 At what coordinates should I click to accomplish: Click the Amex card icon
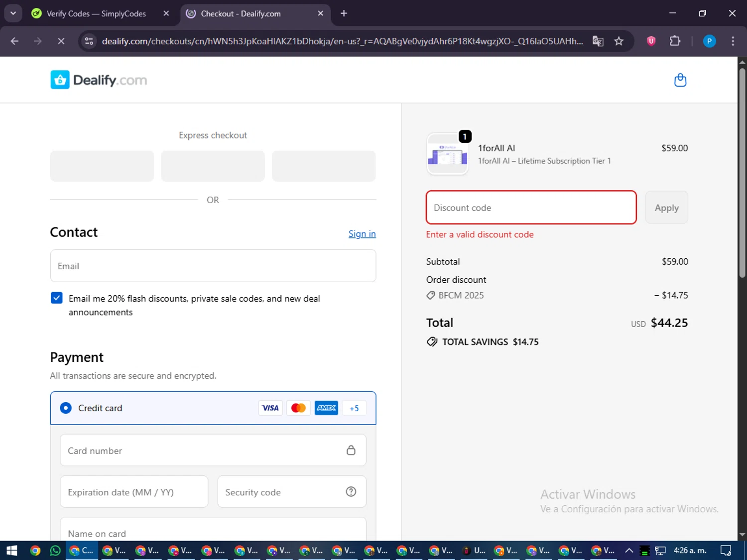[326, 408]
